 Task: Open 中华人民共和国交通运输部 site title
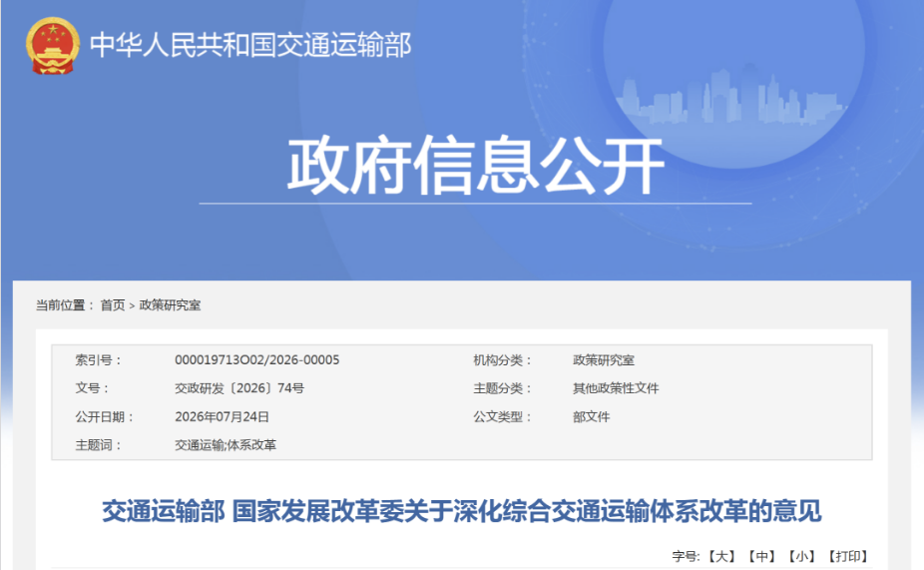(x=250, y=45)
